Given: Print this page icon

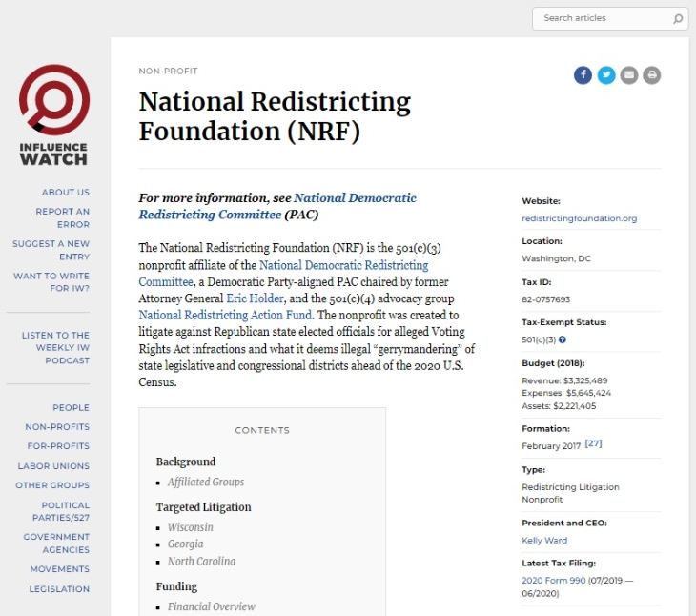Looking at the screenshot, I should coord(651,75).
